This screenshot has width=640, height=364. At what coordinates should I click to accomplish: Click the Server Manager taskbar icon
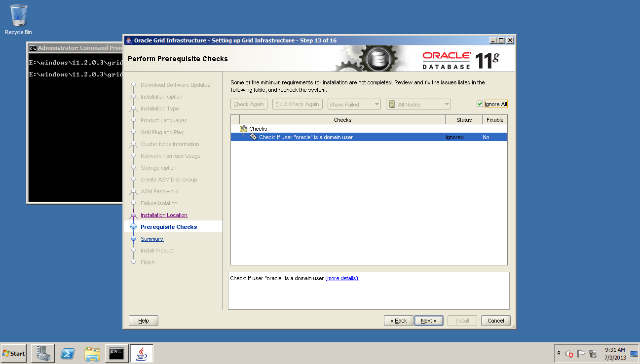coord(42,353)
